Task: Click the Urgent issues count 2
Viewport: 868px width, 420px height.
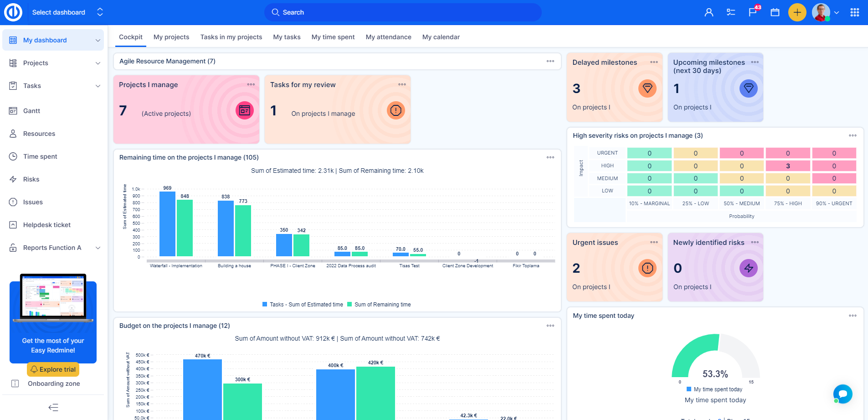Action: (576, 268)
